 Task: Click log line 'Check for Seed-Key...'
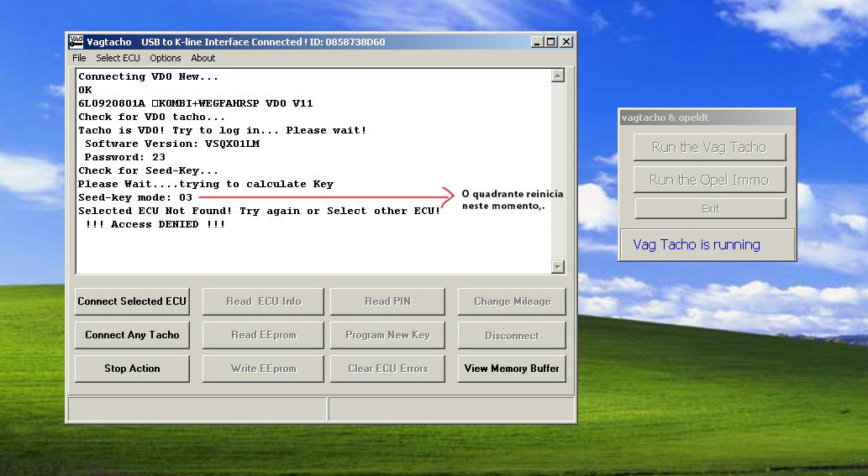(148, 170)
